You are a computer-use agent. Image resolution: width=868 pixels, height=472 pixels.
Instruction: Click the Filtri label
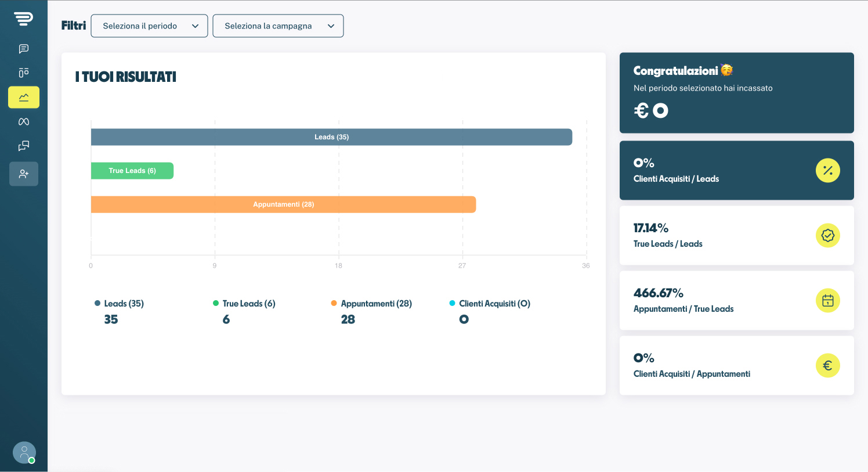click(x=74, y=26)
